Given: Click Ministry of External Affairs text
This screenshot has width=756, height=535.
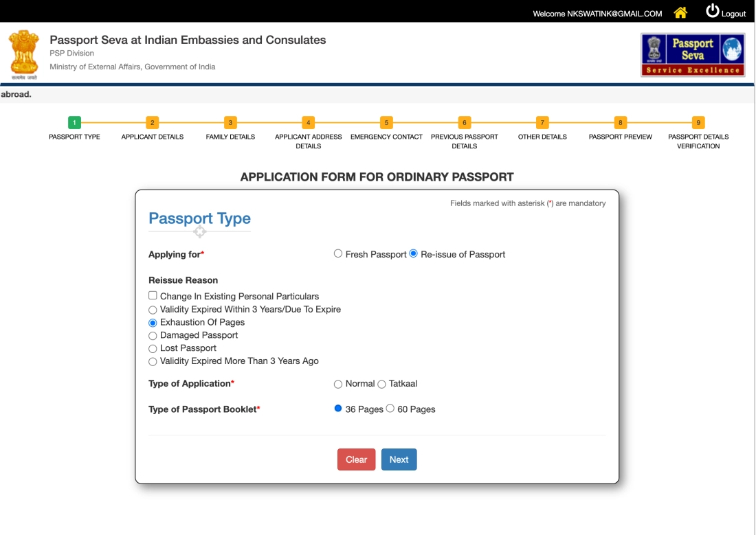Looking at the screenshot, I should (x=133, y=67).
